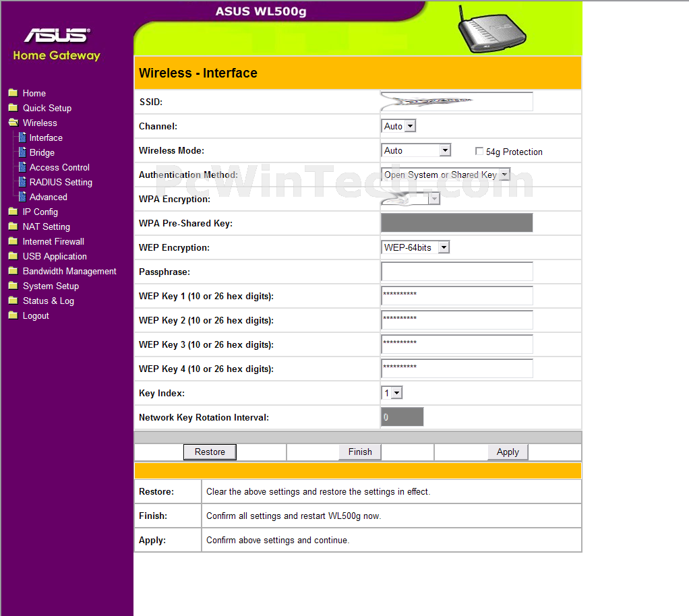Go to the Wireless Advanced page
Viewport: 689px width, 616px height.
49,197
